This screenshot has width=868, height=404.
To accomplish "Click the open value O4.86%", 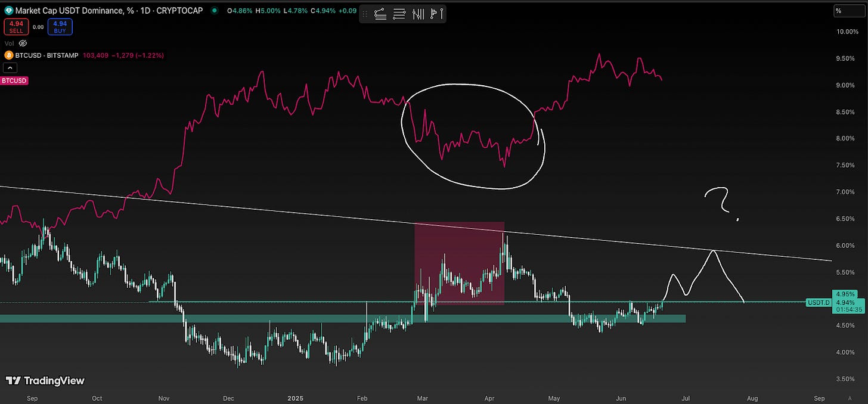I will (239, 10).
